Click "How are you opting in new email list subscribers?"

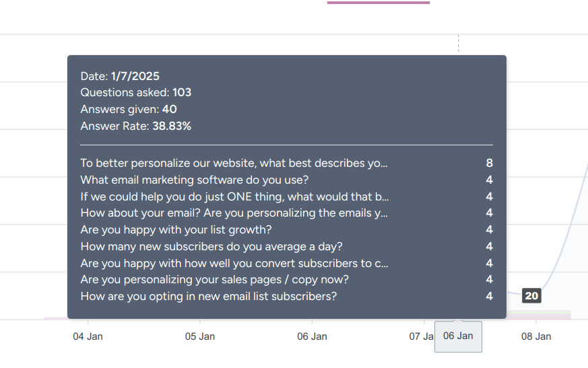[208, 296]
